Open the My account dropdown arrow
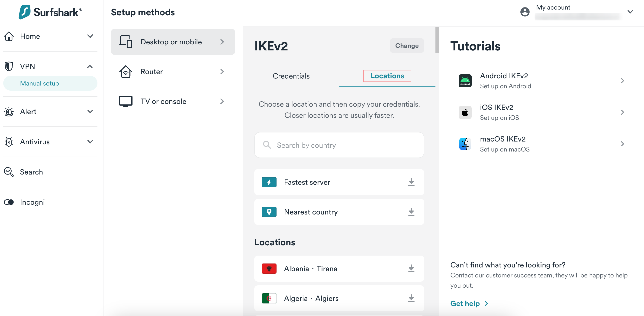This screenshot has height=316, width=644. pos(630,12)
